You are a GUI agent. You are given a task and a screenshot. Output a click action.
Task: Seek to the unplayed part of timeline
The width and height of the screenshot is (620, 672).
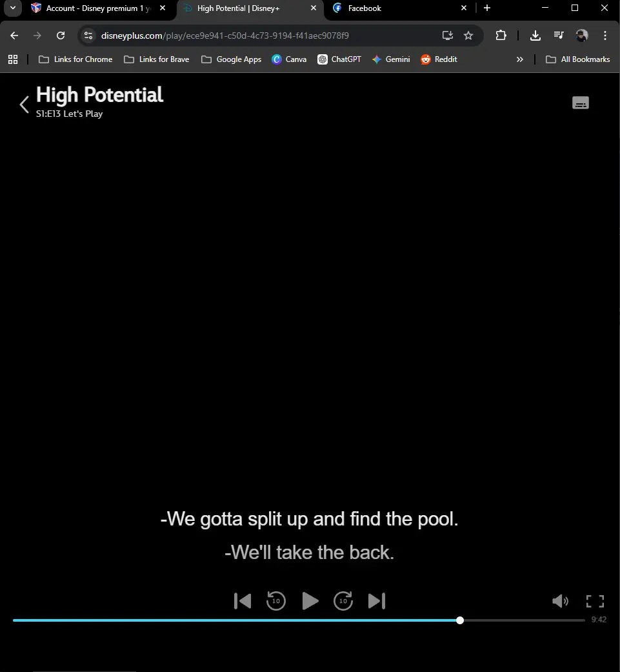(x=524, y=620)
